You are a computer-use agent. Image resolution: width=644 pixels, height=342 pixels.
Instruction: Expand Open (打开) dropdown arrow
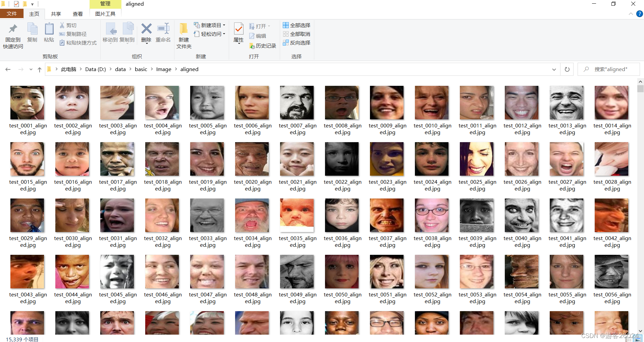(269, 26)
